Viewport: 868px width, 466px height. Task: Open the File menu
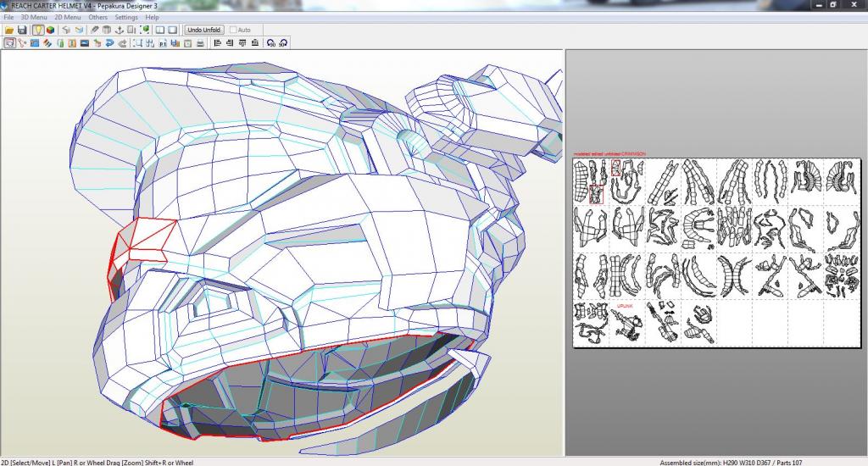[8, 17]
